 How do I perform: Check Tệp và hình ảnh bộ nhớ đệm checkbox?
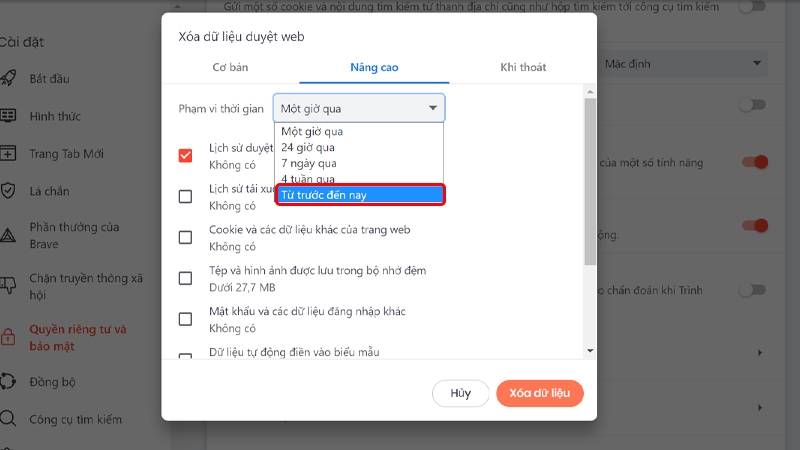[x=185, y=278]
